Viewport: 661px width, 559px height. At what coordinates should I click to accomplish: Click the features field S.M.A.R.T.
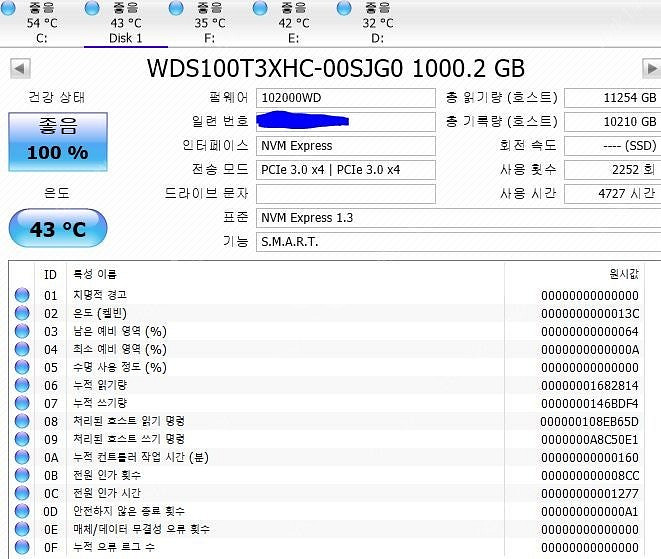click(x=459, y=242)
